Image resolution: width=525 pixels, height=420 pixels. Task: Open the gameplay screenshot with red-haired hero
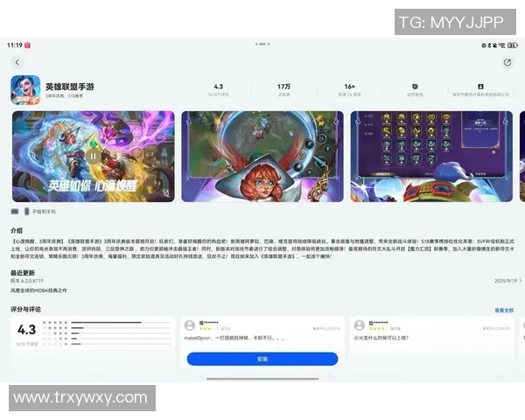coord(262,157)
